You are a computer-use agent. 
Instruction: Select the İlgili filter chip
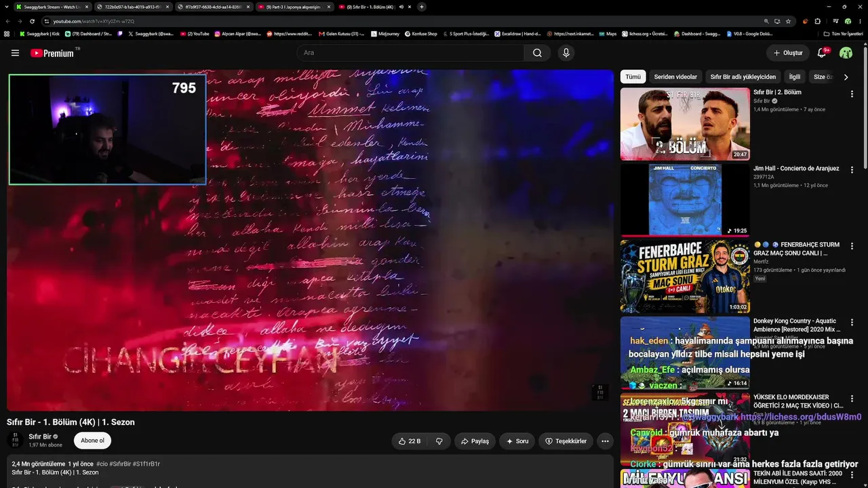(795, 77)
